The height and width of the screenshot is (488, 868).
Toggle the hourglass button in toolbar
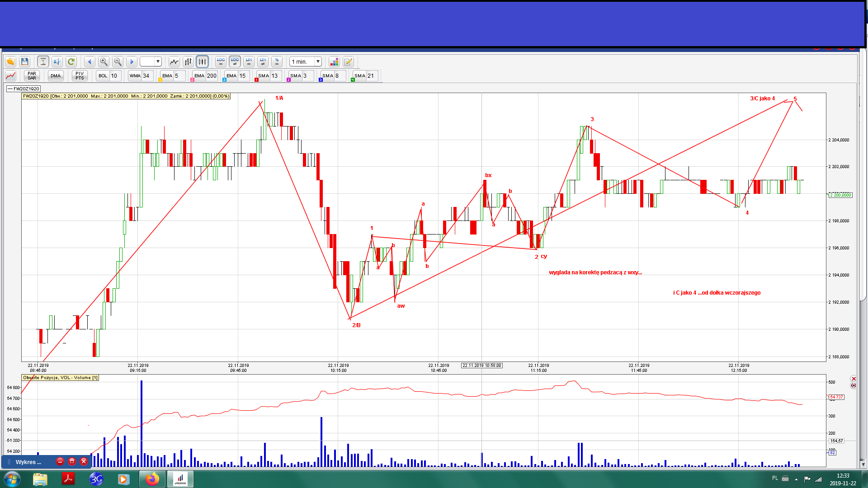(43, 61)
